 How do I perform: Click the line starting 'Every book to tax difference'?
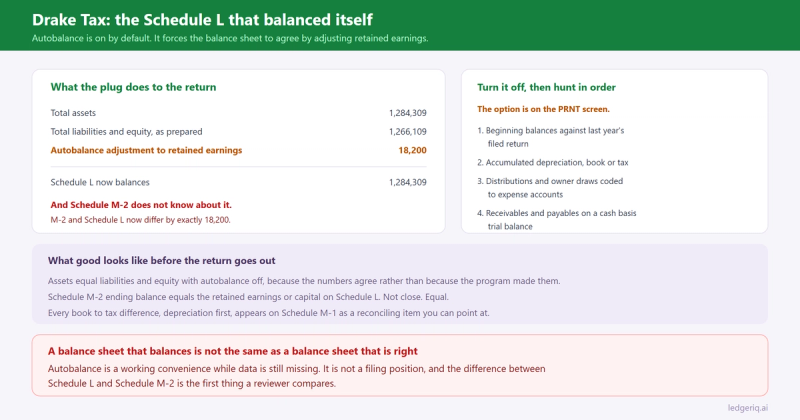coord(269,313)
